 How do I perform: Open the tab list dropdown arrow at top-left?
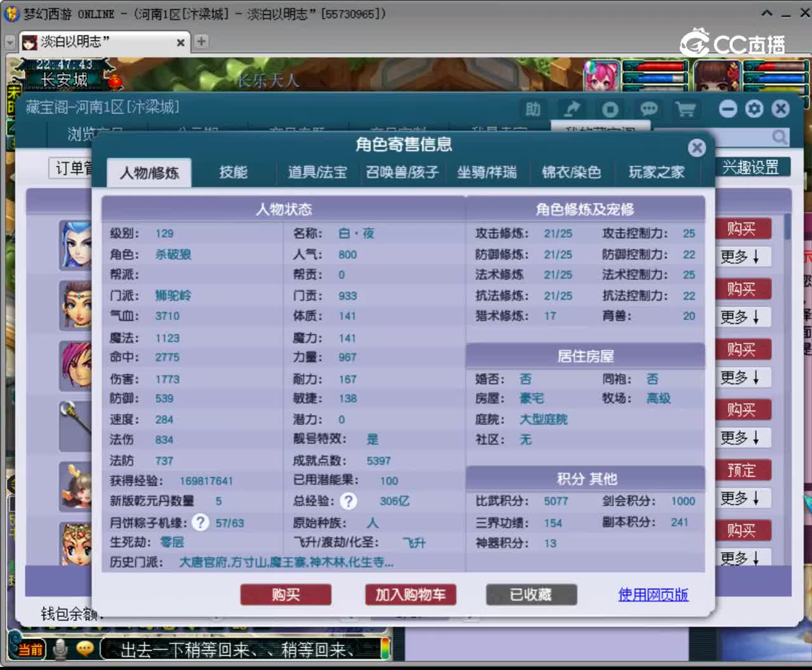[x=10, y=43]
